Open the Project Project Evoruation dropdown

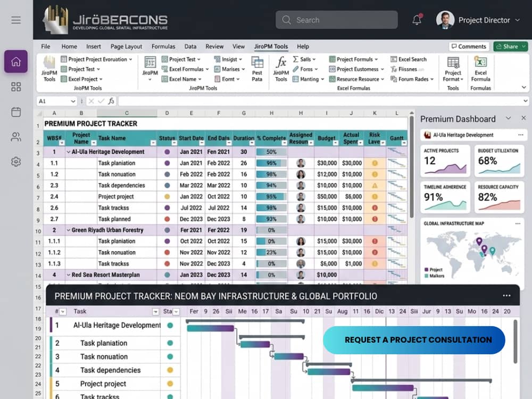pos(130,60)
